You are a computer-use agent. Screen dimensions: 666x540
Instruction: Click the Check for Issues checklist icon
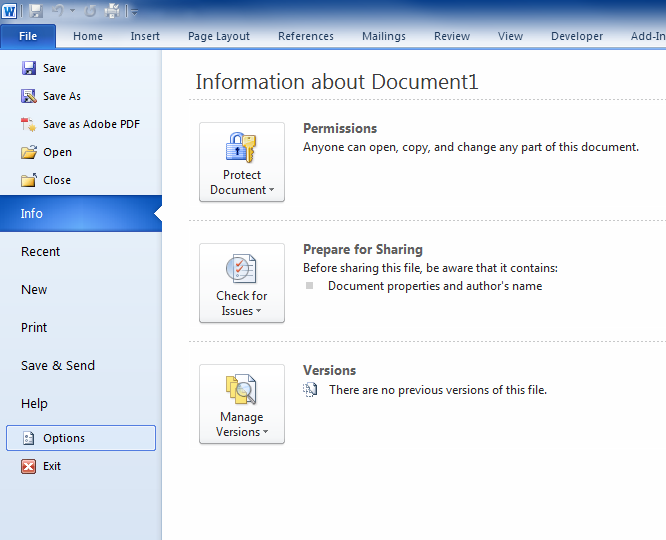tap(241, 269)
